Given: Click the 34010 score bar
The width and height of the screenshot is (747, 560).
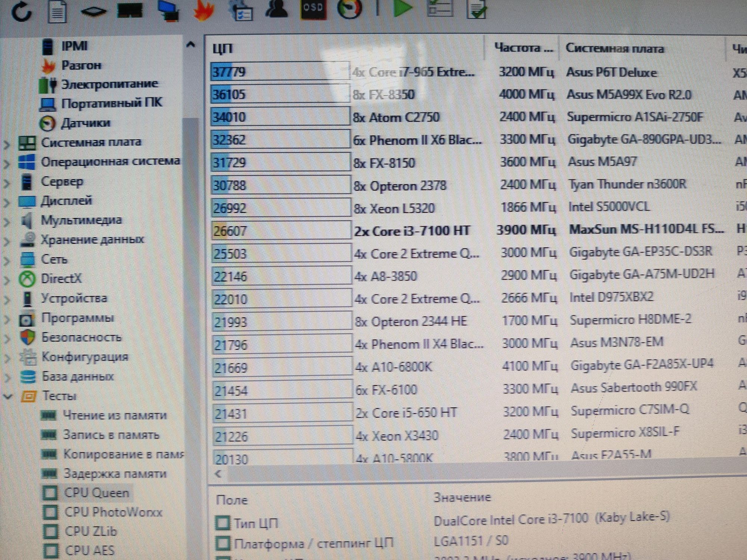Looking at the screenshot, I should coord(280,117).
